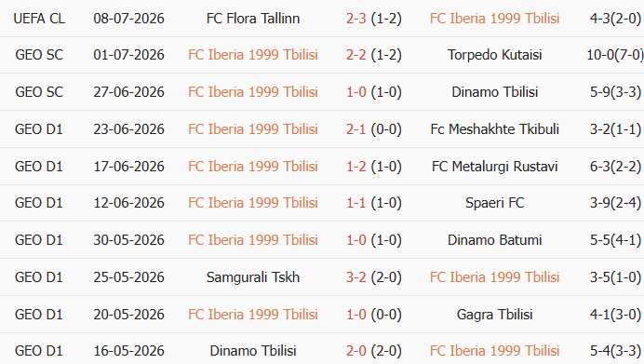Open the 2-1 result from 23-06-2026
This screenshot has width=644, height=364.
point(356,129)
